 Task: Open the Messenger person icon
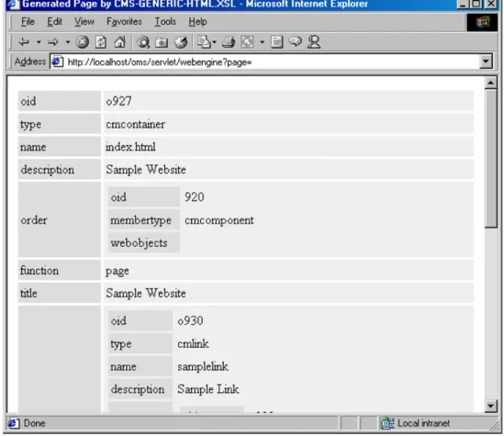314,42
